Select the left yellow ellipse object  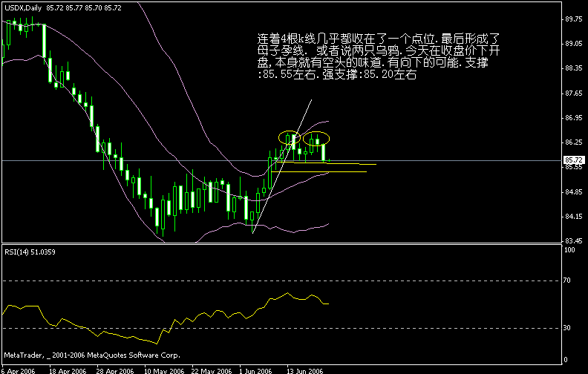pos(289,137)
